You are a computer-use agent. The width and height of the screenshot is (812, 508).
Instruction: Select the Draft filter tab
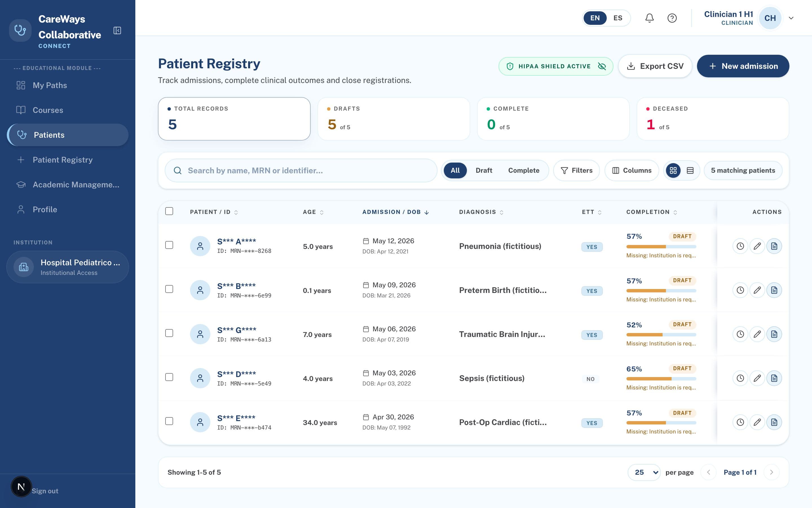(484, 170)
